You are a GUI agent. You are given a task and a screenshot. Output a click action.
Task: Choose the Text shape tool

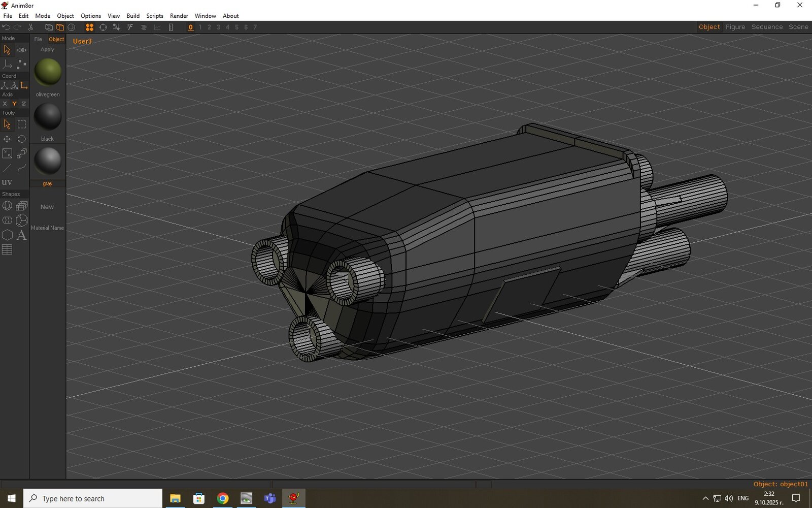point(22,235)
